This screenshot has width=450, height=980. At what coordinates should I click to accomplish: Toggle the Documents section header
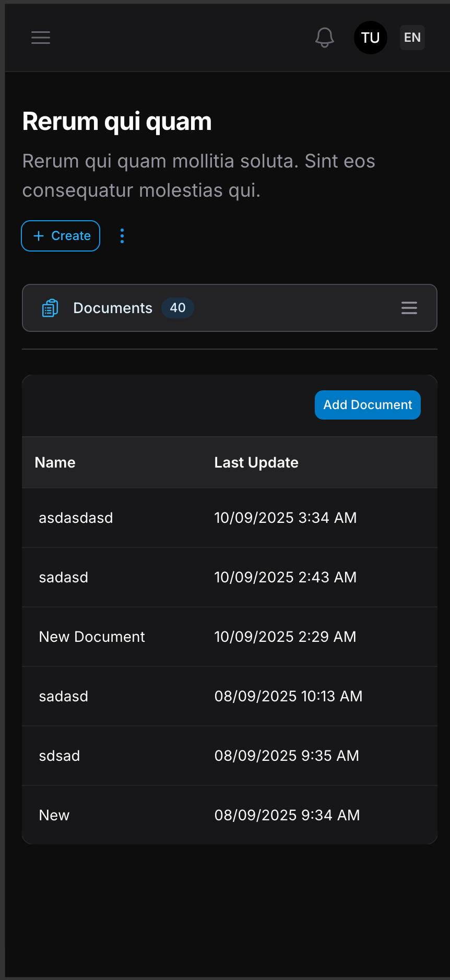pyautogui.click(x=113, y=308)
